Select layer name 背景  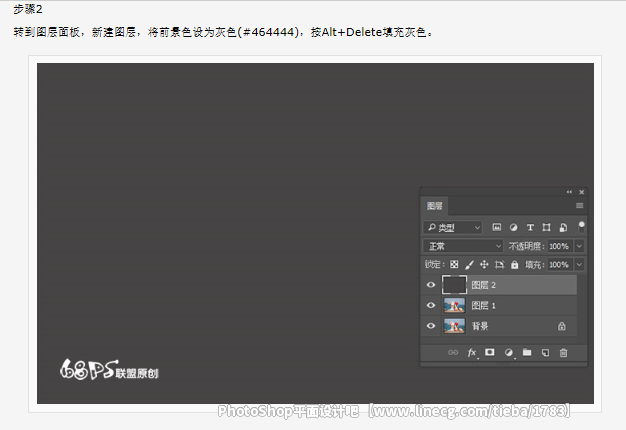point(480,326)
